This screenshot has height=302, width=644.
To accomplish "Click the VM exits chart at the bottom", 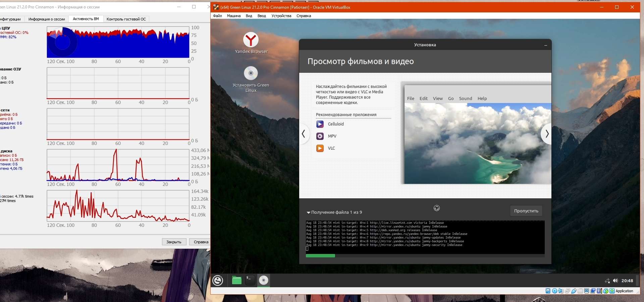I will (x=118, y=206).
